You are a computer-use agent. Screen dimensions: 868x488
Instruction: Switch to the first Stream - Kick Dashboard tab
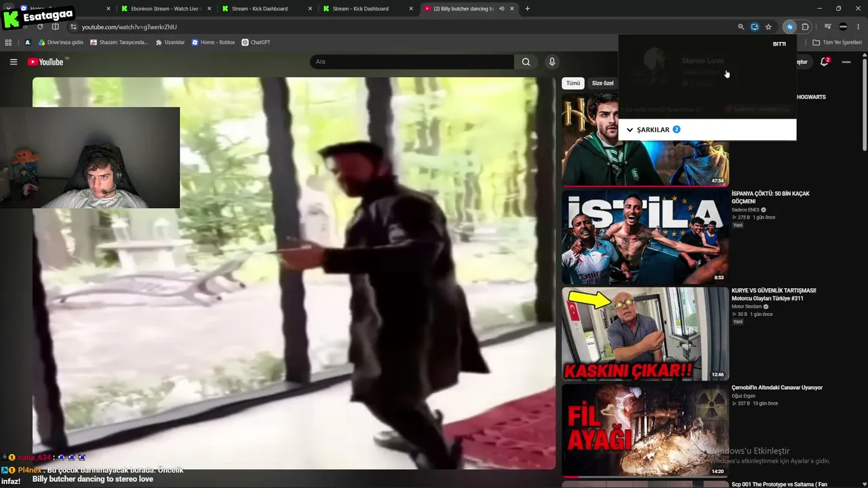[267, 9]
